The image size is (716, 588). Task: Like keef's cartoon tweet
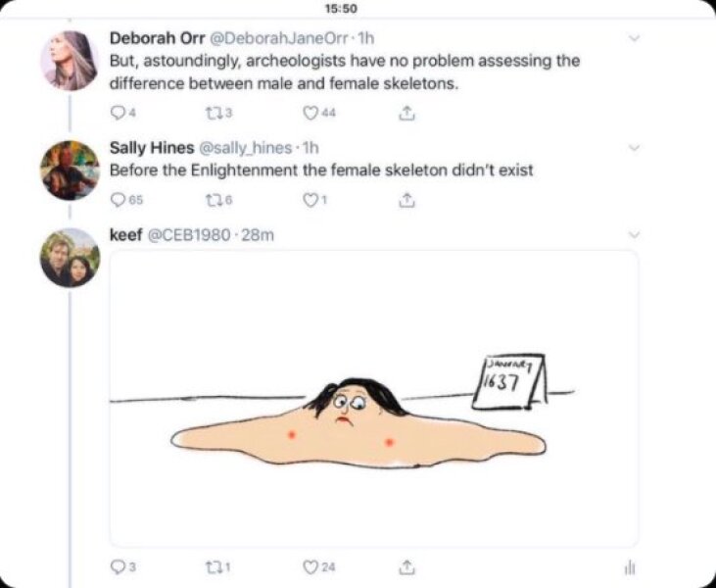tap(310, 567)
